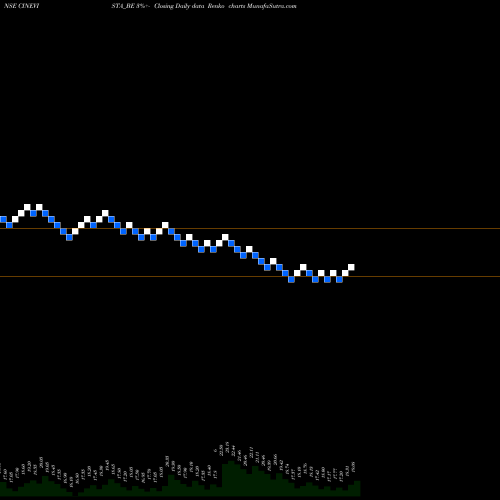Screen dimensions: 500x500
Task: Select the tallest green volume bar
Action: click(x=231, y=478)
